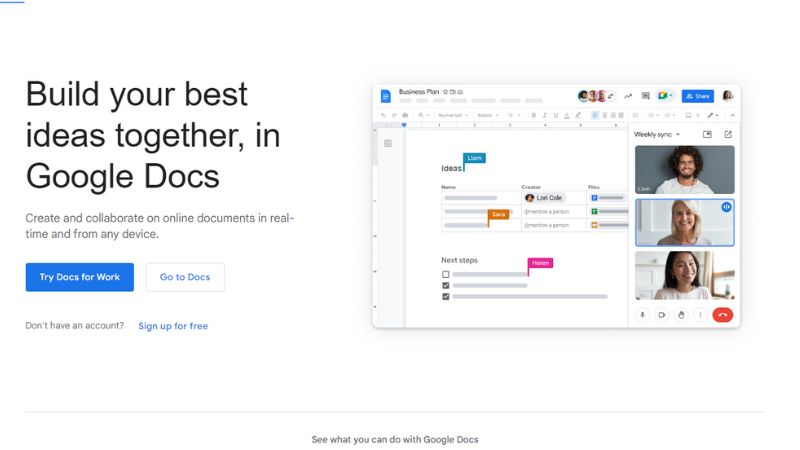Select right align
Screen dimensions: 800x450
pyautogui.click(x=613, y=115)
